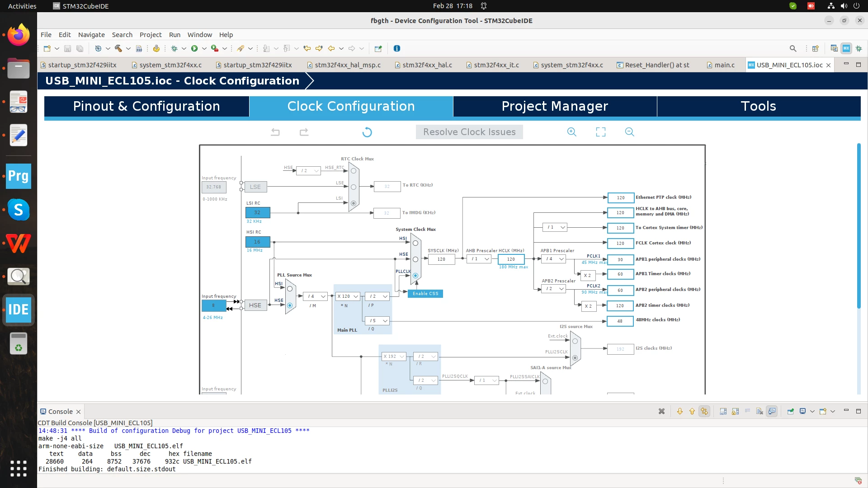Viewport: 868px width, 488px height.
Task: Select LSI in RTC Clock Mux
Action: (x=354, y=203)
